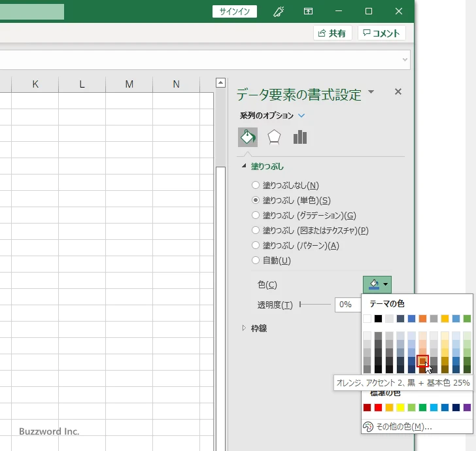This screenshot has height=451, width=476.
Task: Click the 透明度 slider track
Action: (x=314, y=304)
